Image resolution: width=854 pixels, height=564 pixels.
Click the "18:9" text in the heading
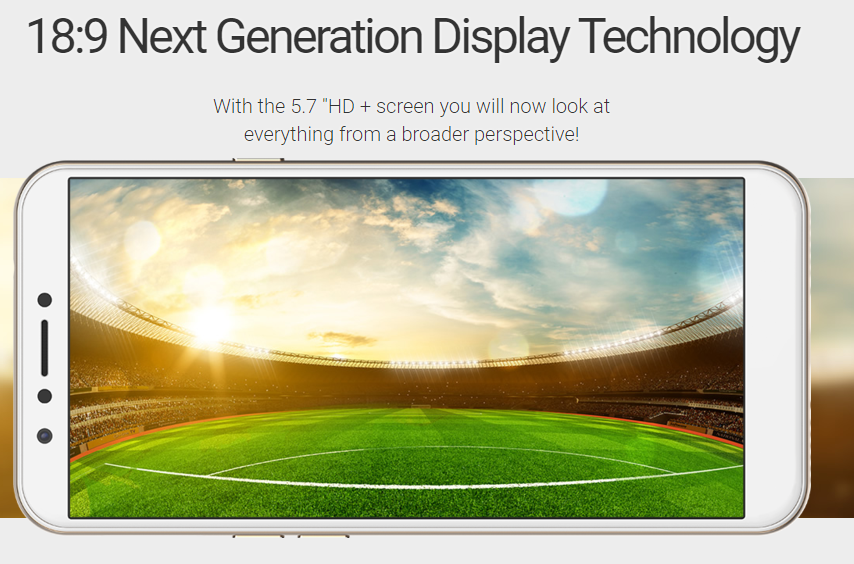(66, 36)
